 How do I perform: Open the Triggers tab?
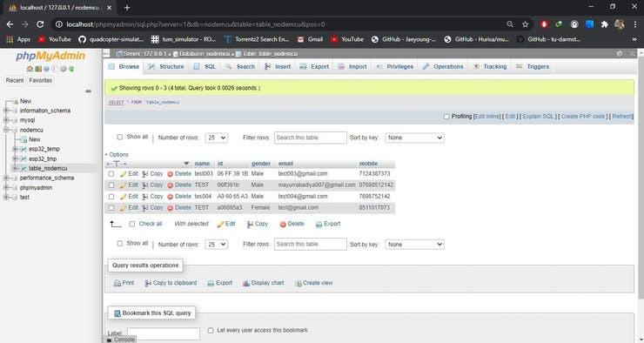point(533,66)
